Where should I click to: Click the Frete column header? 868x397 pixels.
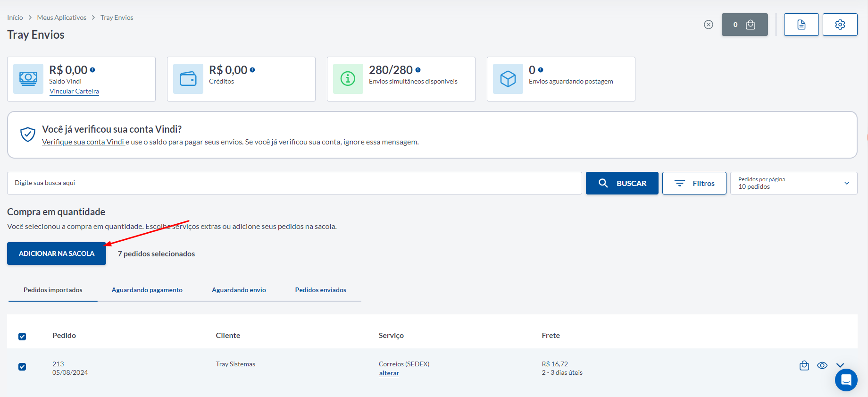551,335
